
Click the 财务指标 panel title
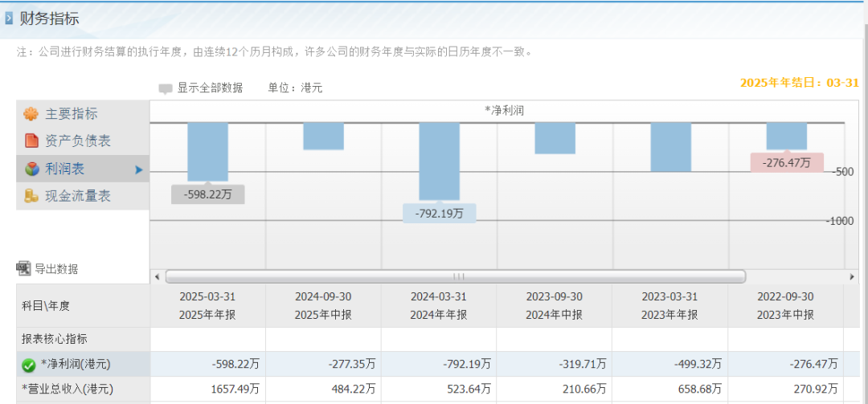pyautogui.click(x=50, y=18)
